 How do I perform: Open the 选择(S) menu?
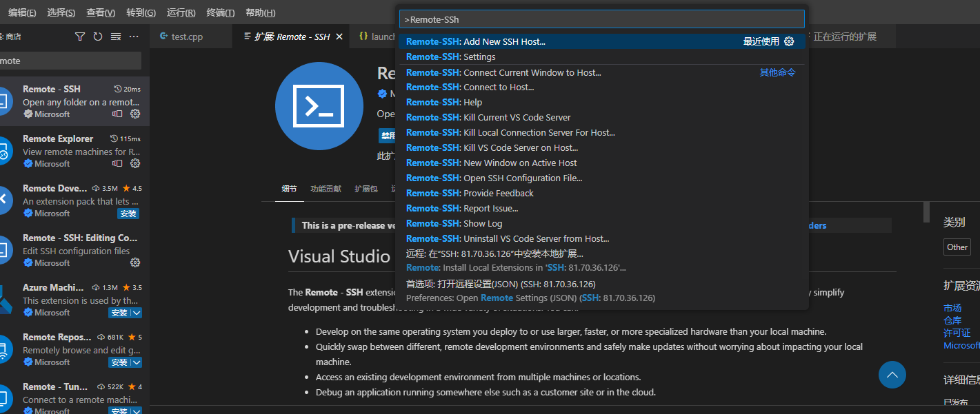click(61, 12)
